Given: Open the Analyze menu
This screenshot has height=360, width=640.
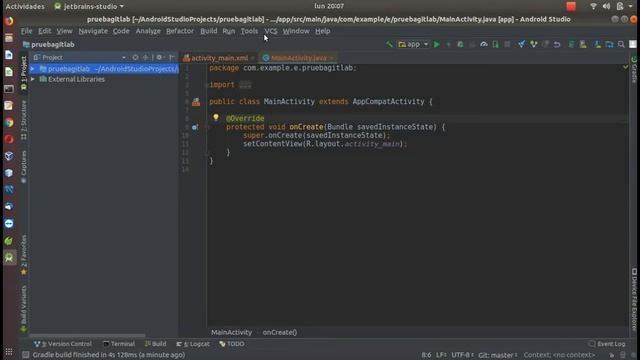Looking at the screenshot, I should [x=148, y=31].
